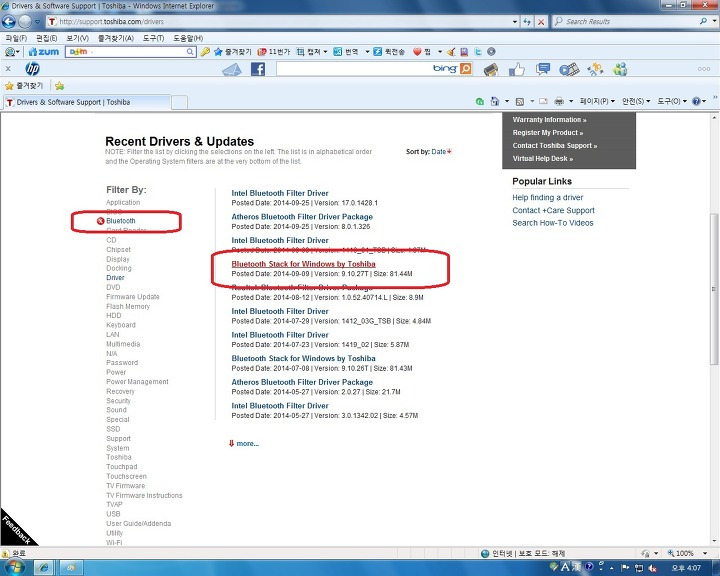Click the Windows Start orb

[14, 567]
